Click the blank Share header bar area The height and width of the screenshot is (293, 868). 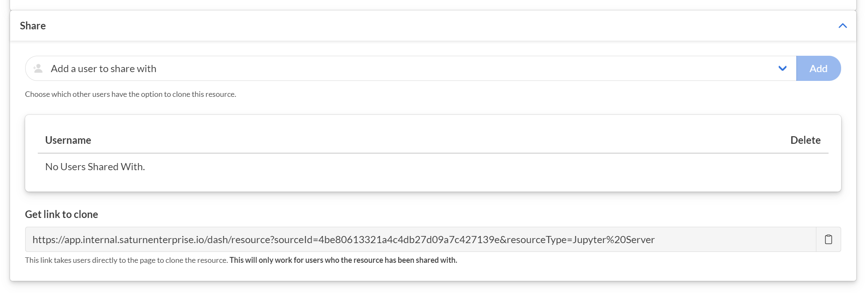tap(420, 26)
